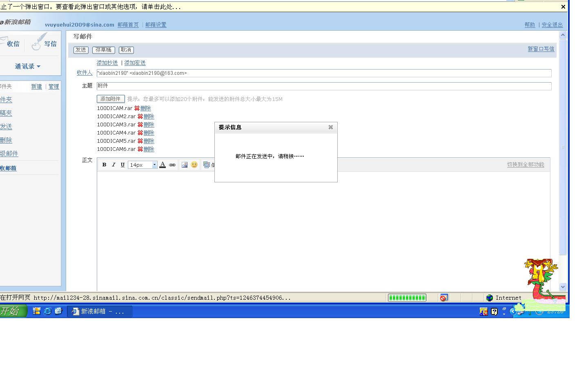Focus the 主题 subject field
Screen dimensions: 588x368
tap(324, 86)
